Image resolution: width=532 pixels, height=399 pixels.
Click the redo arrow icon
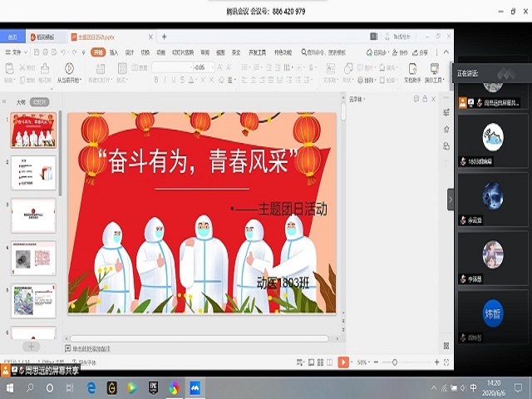pos(74,52)
